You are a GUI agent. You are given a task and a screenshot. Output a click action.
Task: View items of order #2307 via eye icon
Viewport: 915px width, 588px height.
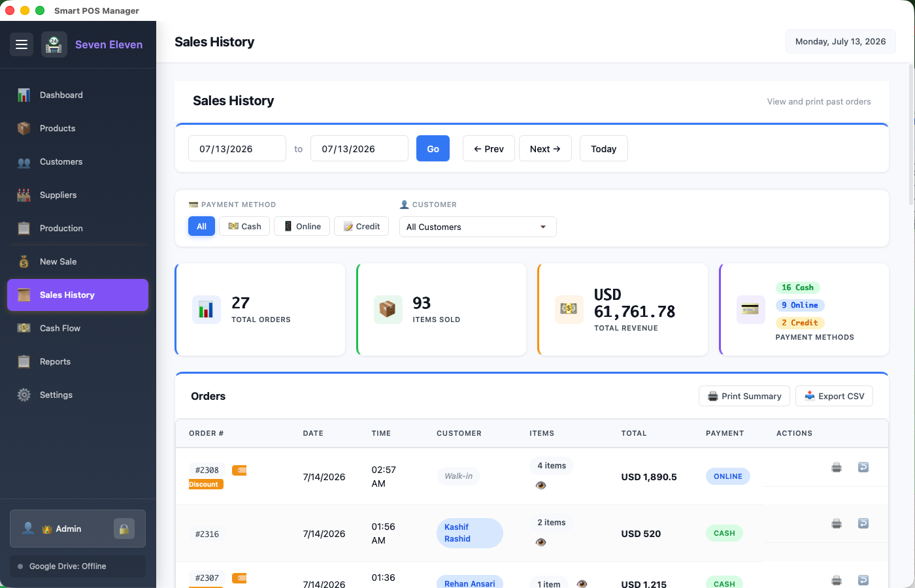(582, 583)
